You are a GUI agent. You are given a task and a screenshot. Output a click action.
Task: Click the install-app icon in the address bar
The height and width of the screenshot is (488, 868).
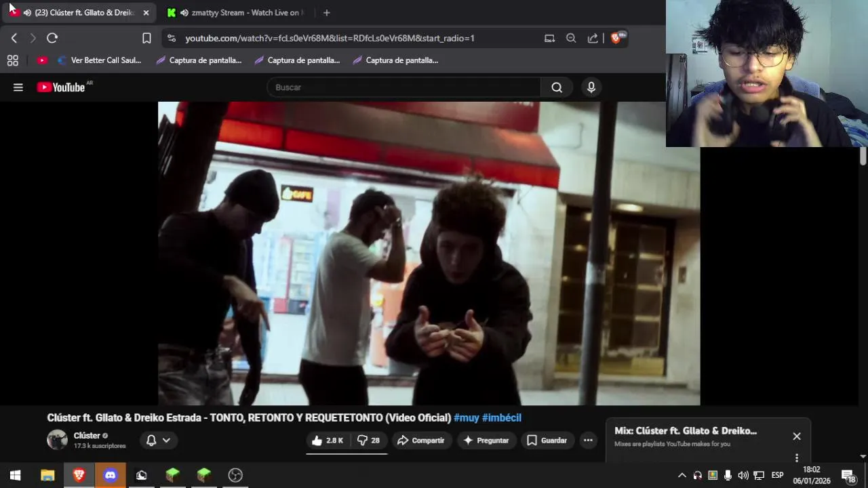click(x=549, y=39)
